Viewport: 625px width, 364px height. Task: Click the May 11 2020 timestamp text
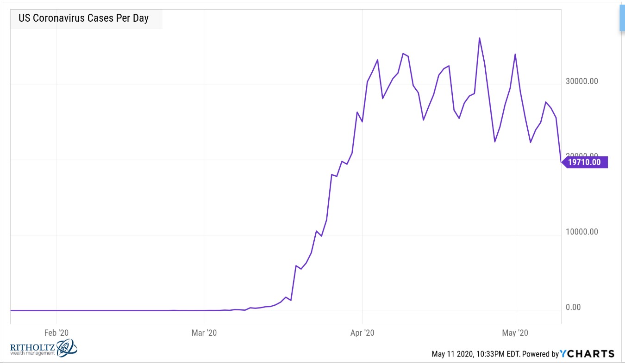point(475,354)
